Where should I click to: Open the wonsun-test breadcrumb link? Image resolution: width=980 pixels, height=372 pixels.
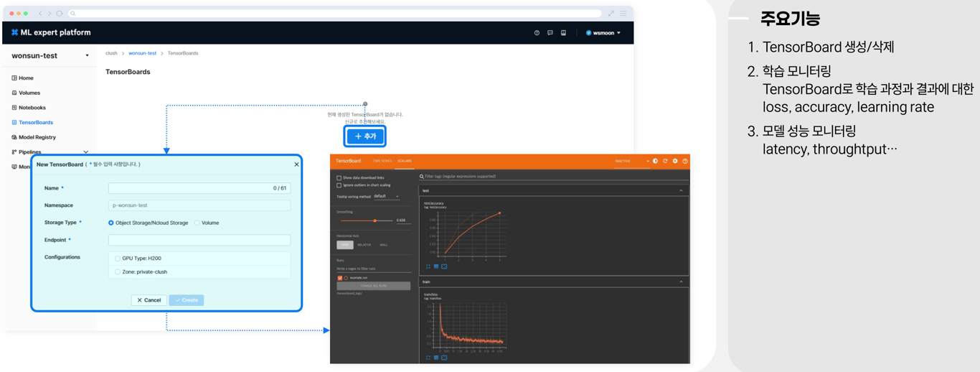[x=143, y=53]
